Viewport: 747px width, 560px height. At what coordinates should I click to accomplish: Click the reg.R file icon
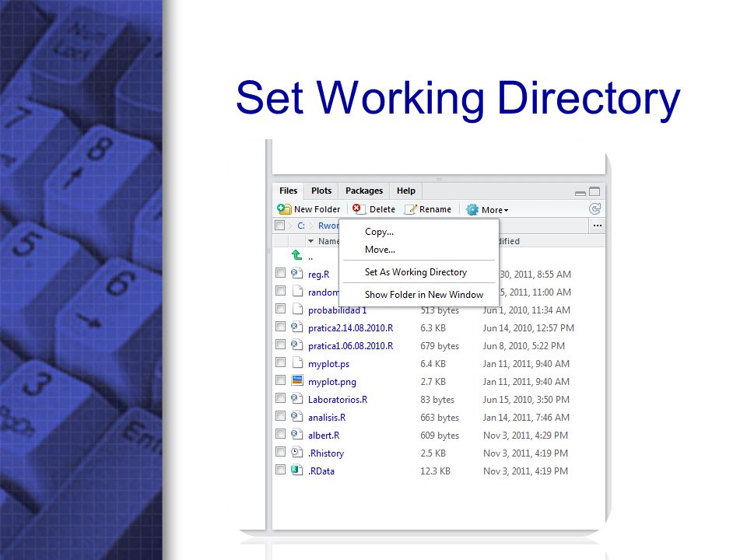click(x=296, y=273)
